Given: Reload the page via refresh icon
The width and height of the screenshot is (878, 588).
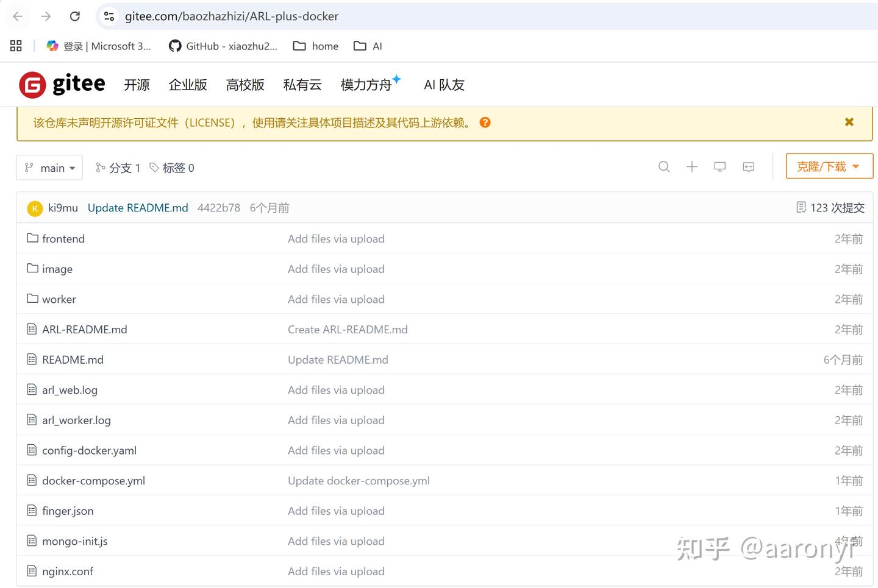Looking at the screenshot, I should tap(74, 16).
